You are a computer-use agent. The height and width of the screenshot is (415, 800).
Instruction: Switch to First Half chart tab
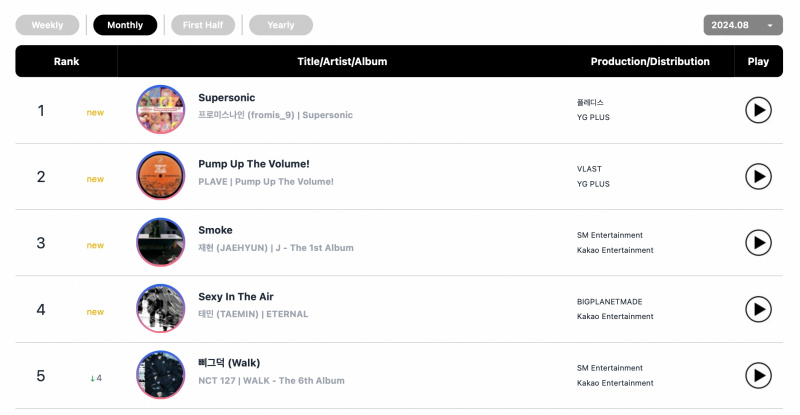[x=203, y=25]
